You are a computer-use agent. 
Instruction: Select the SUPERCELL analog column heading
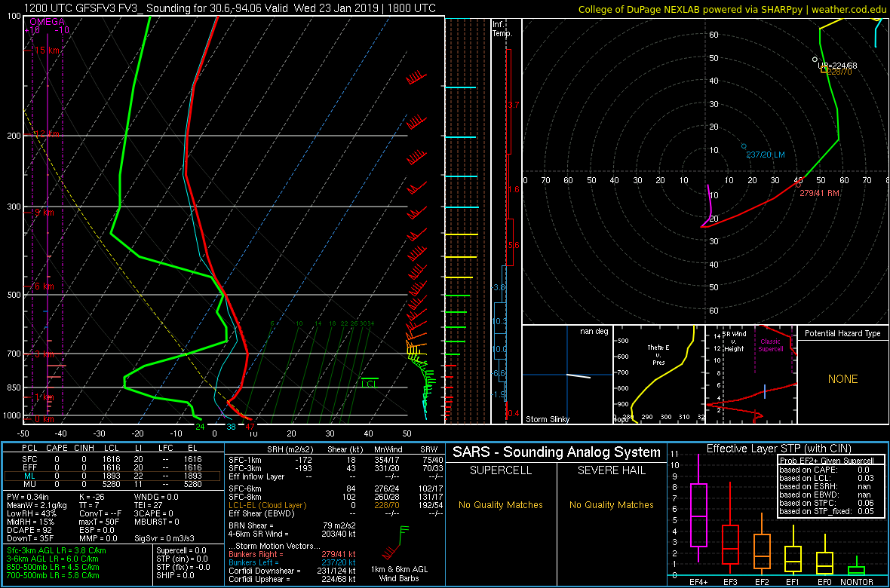pyautogui.click(x=501, y=470)
